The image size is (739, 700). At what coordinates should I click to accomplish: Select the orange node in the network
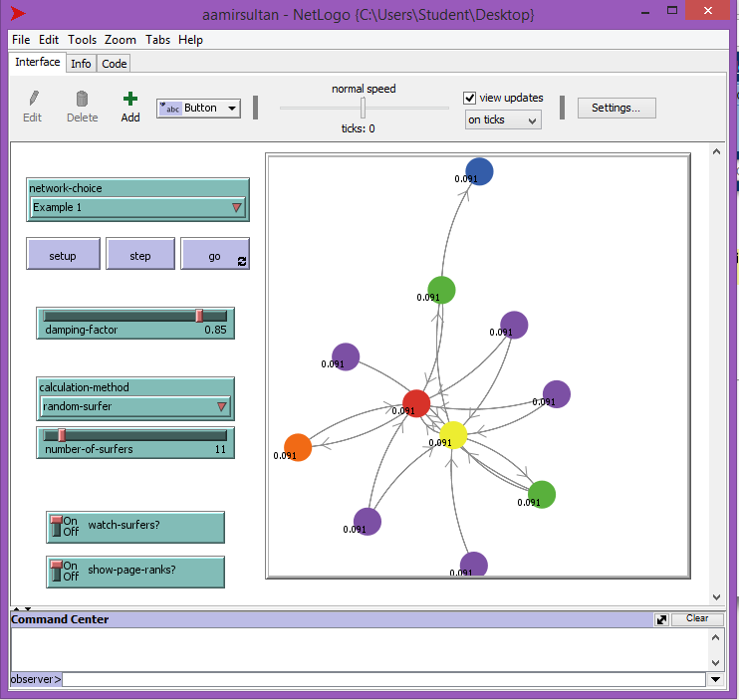click(x=298, y=448)
